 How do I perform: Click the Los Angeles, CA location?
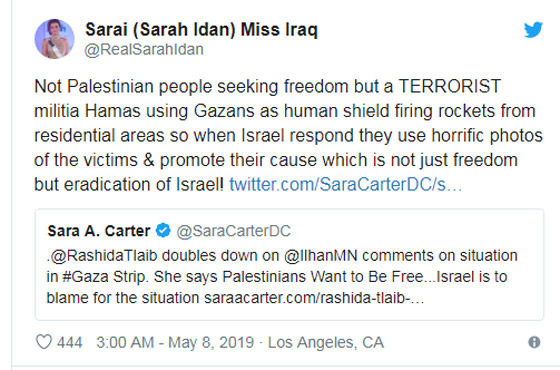(326, 342)
